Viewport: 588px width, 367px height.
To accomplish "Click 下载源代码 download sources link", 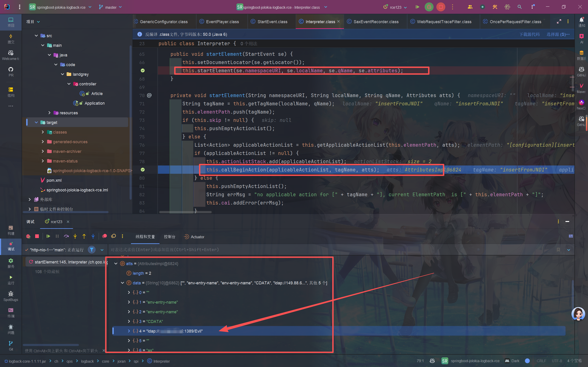I will coord(529,34).
